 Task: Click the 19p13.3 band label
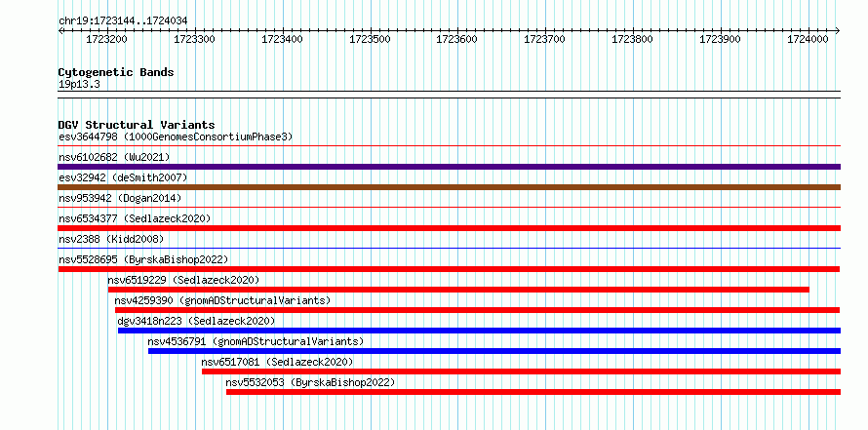coord(79,85)
